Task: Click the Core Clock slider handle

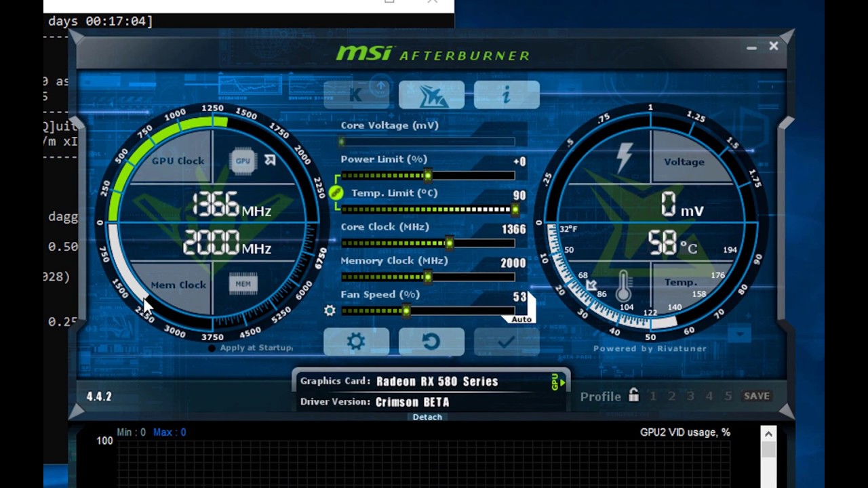Action: click(x=449, y=243)
